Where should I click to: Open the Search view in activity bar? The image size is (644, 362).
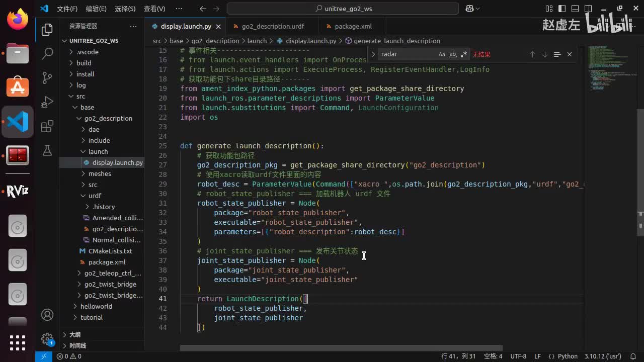pyautogui.click(x=47, y=53)
